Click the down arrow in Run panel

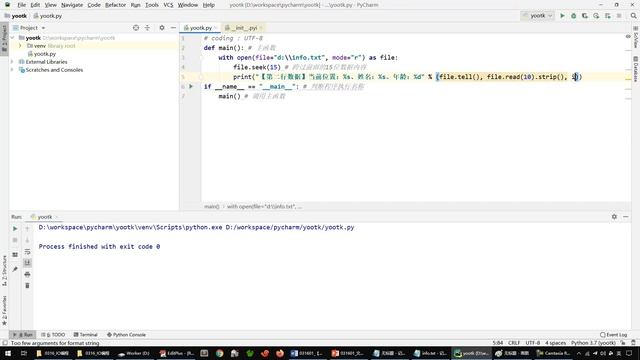[27, 240]
